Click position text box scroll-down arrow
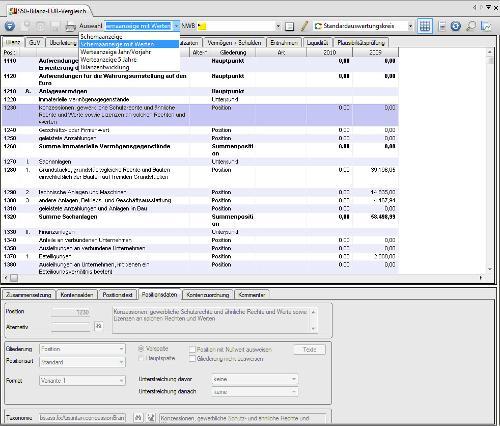500x426 pixels. click(313, 329)
